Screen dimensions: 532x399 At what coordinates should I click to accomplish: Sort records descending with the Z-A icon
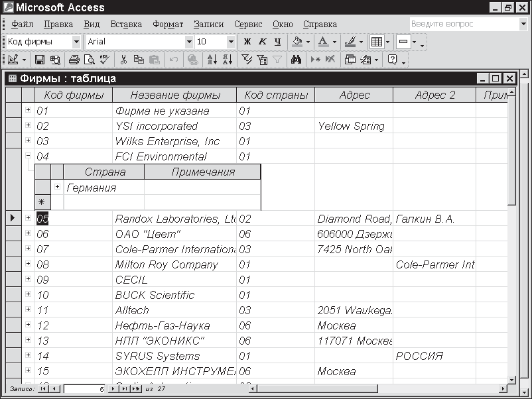click(227, 60)
